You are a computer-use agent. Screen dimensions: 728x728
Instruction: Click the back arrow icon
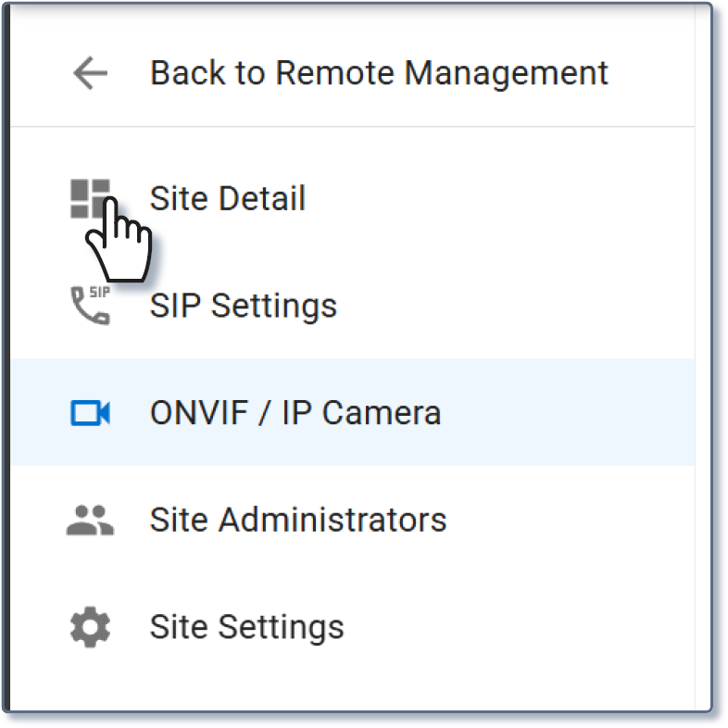click(91, 73)
